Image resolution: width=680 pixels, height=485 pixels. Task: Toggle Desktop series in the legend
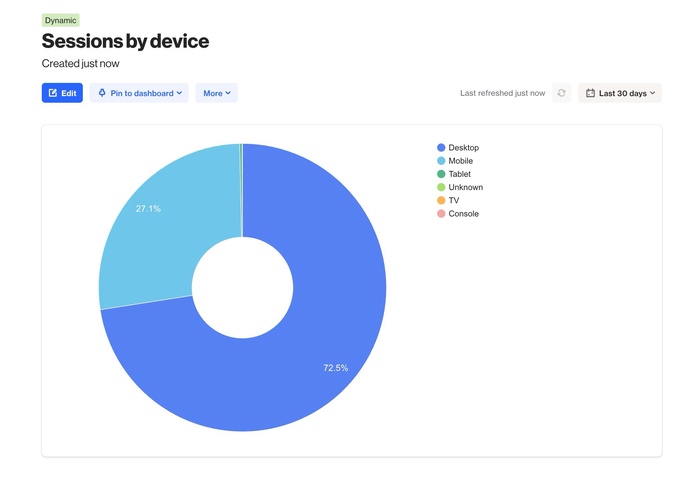[463, 148]
